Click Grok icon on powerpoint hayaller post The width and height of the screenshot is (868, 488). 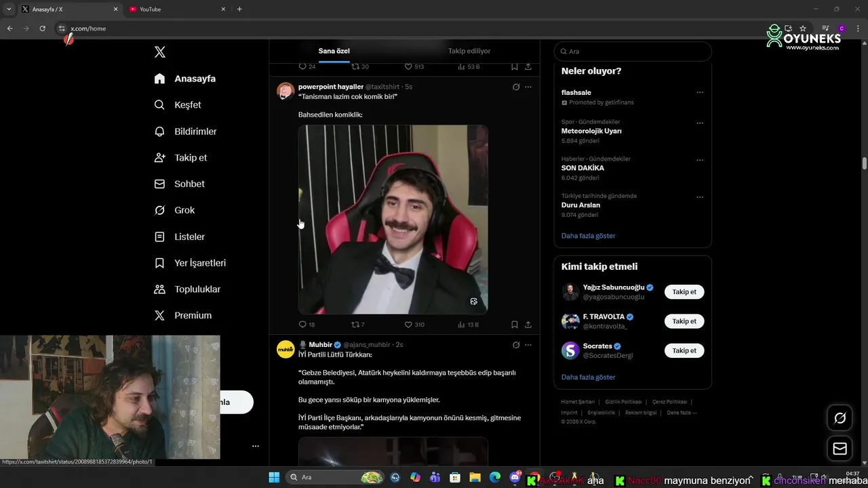(516, 87)
